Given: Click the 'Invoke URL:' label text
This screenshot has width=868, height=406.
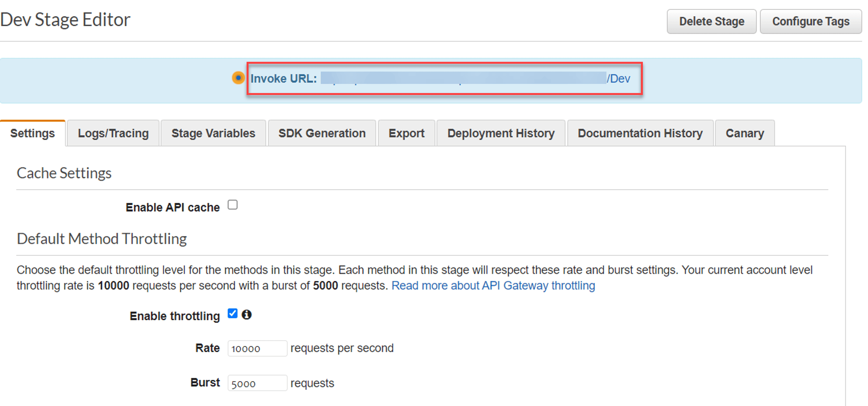Looking at the screenshot, I should click(284, 78).
